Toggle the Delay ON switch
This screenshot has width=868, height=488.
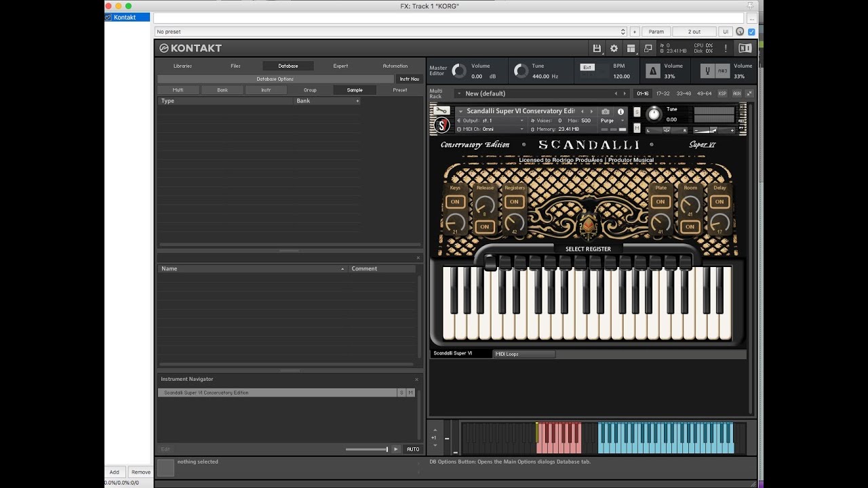[x=719, y=201]
